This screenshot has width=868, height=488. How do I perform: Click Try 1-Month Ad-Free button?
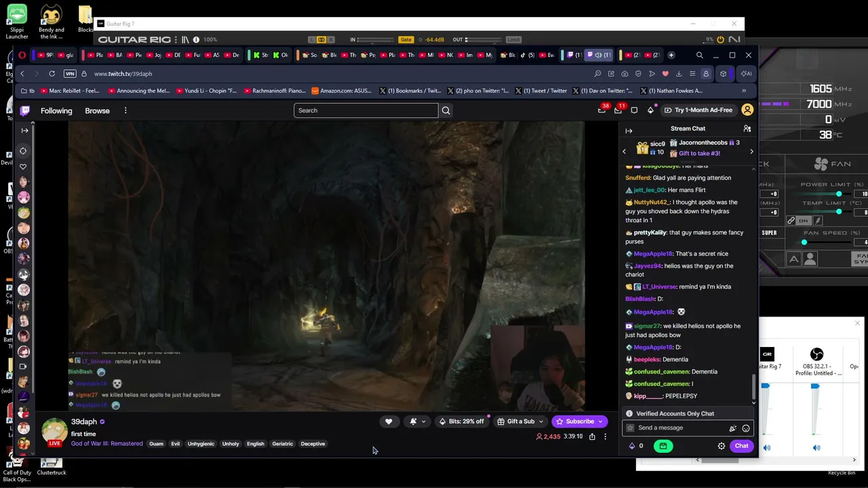coord(698,110)
